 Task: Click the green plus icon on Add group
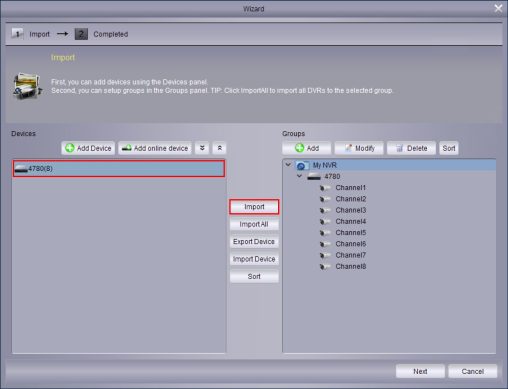(299, 148)
